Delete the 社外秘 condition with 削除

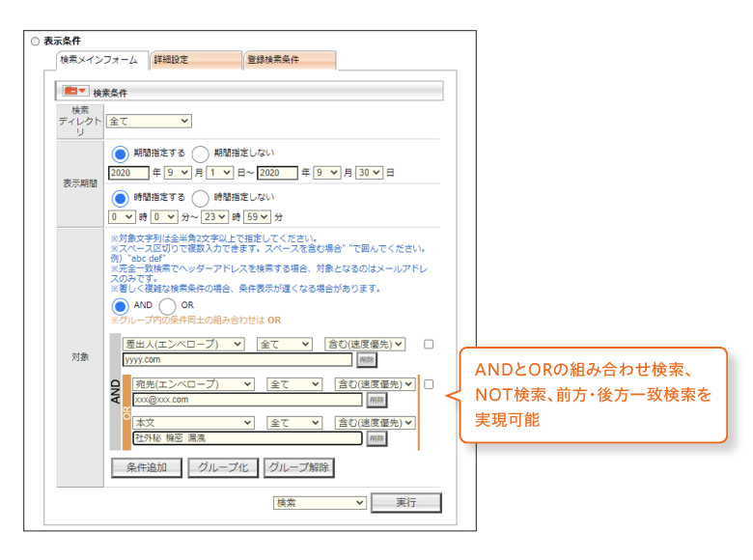[x=376, y=438]
